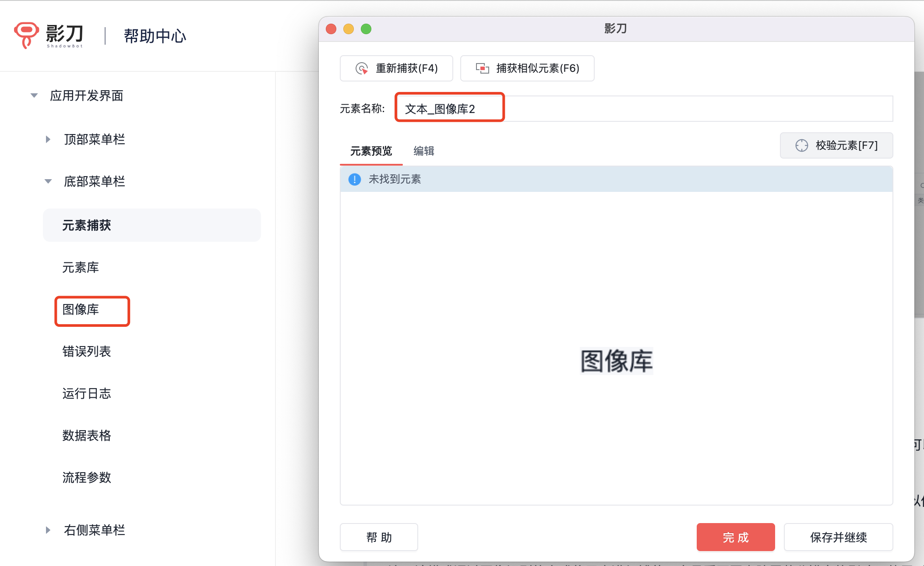Viewport: 924px width, 566px height.
Task: Click the recapture (F4) cursor icon
Action: click(361, 68)
